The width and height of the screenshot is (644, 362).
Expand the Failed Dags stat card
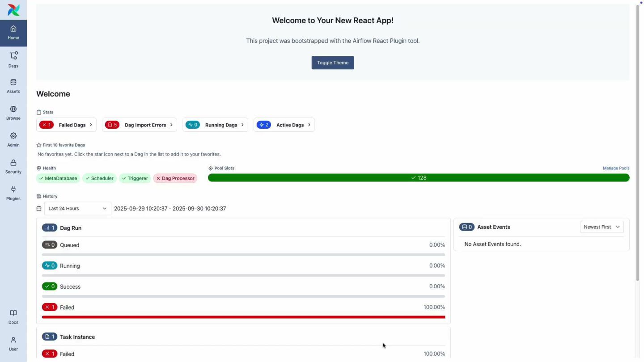66,125
